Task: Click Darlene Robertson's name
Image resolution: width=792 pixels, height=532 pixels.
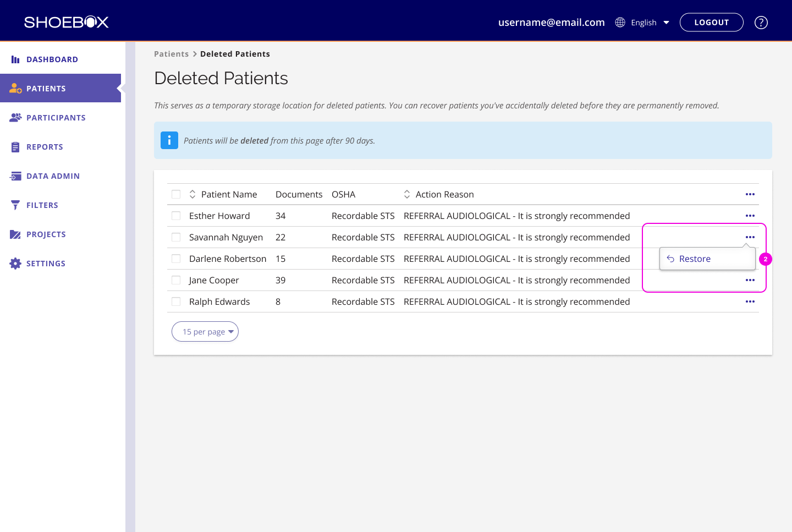Action: (228, 259)
